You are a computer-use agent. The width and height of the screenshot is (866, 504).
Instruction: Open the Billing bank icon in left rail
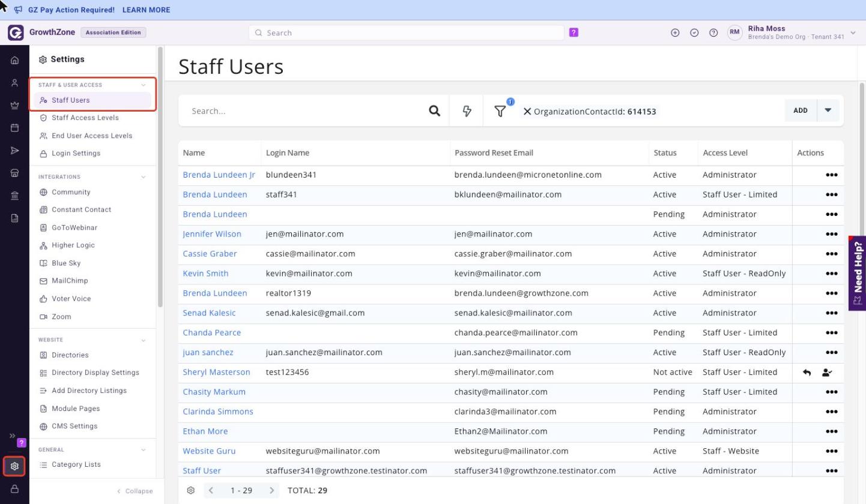coord(14,196)
